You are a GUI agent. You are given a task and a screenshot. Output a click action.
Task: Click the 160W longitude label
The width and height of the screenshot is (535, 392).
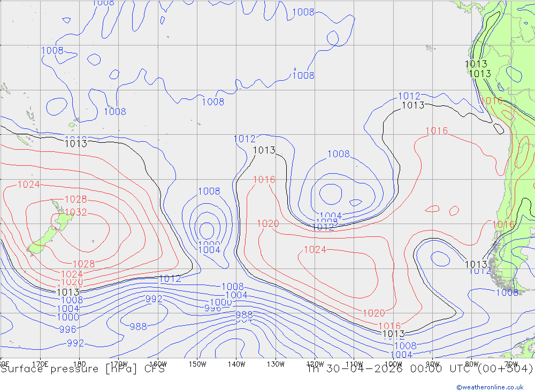(x=158, y=364)
